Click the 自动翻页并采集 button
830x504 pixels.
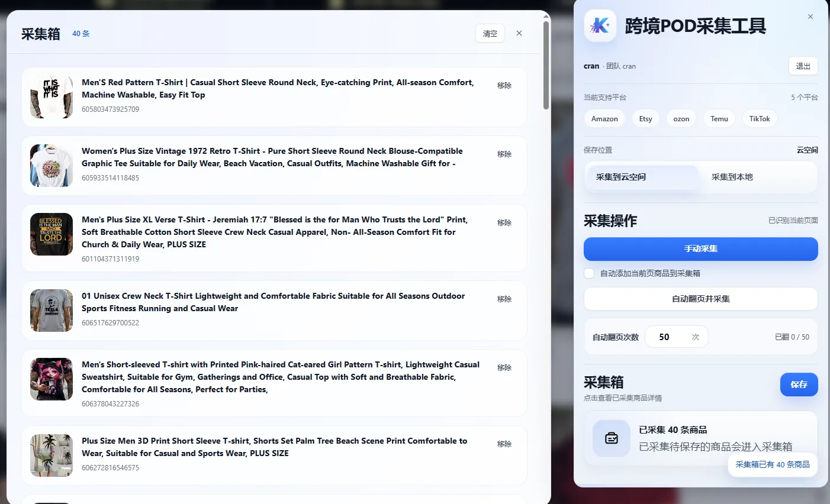coord(700,299)
